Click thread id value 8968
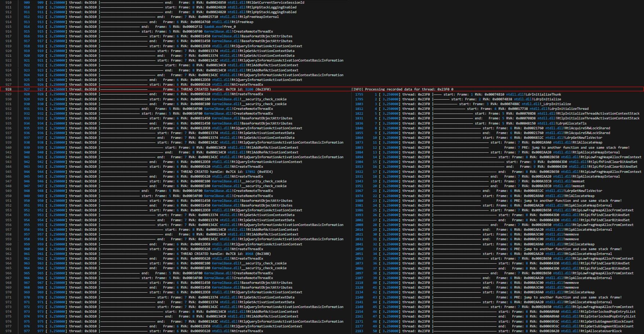This screenshot has width=644, height=334. click(249, 254)
